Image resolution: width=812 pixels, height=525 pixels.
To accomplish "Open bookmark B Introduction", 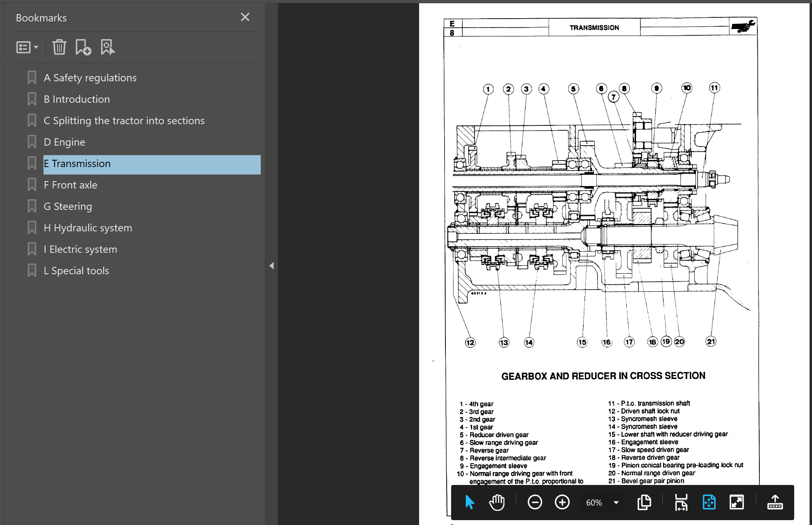I will click(77, 99).
